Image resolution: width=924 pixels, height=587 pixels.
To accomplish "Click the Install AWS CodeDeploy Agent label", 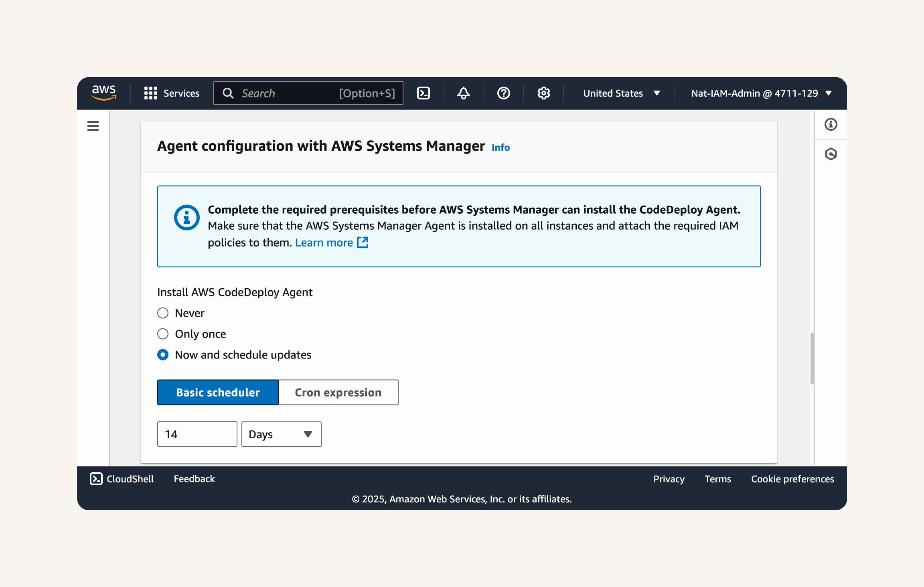I will (x=235, y=292).
